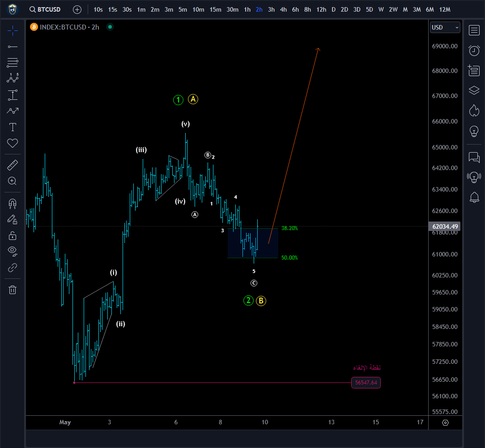The image size is (485, 448).
Task: Open the ideas lightbulb panel
Action: pos(474,131)
